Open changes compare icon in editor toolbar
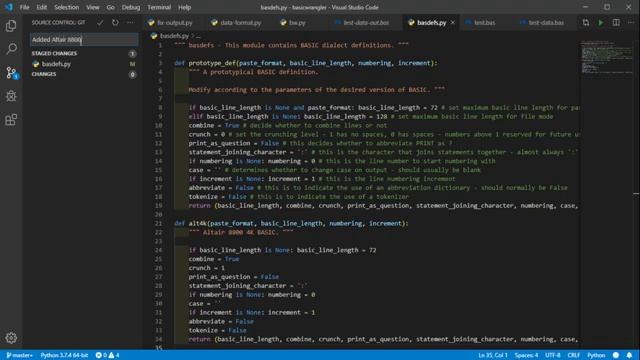 click(586, 22)
